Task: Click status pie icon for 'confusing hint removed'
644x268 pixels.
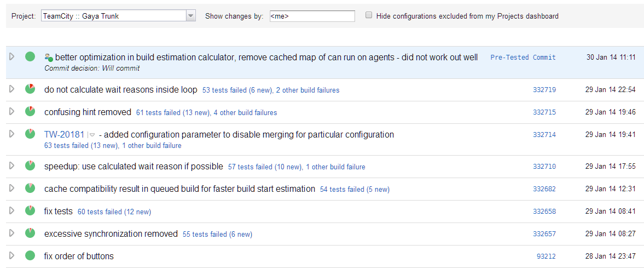Action: click(x=30, y=112)
